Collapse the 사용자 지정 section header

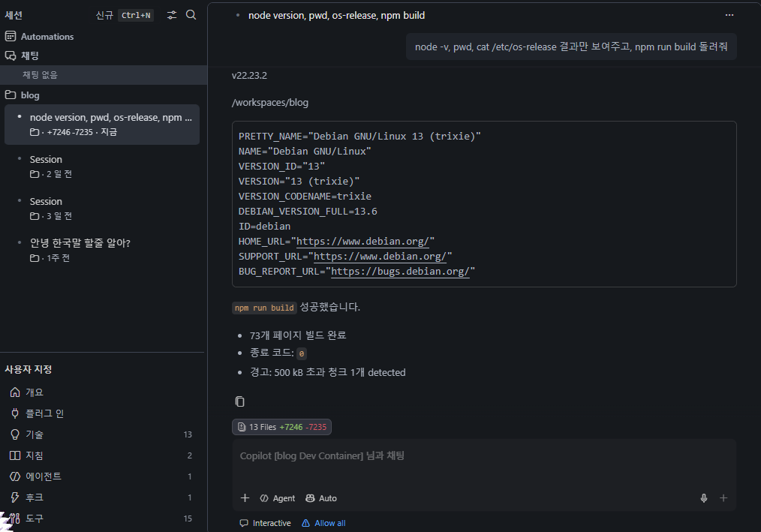29,369
